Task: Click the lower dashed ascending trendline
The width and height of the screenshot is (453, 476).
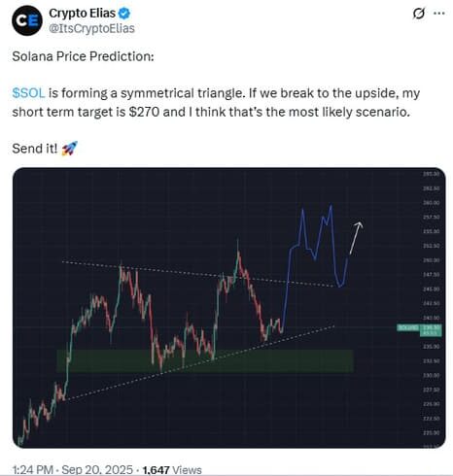Action: [x=199, y=362]
